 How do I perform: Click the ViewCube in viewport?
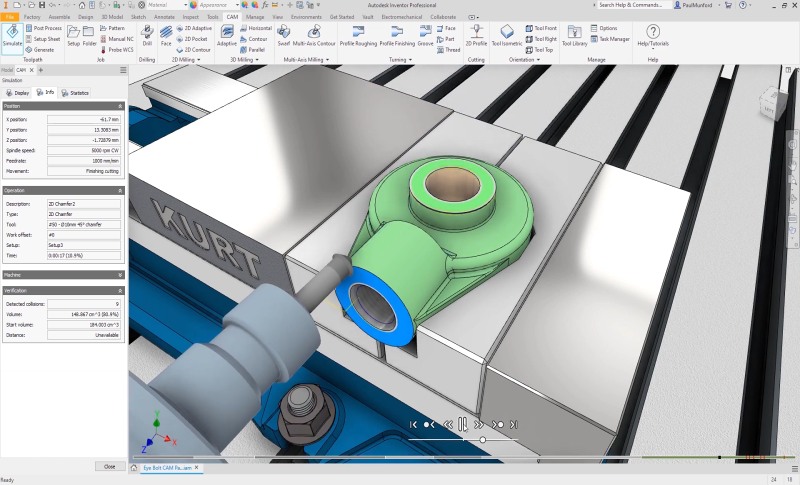pyautogui.click(x=771, y=106)
